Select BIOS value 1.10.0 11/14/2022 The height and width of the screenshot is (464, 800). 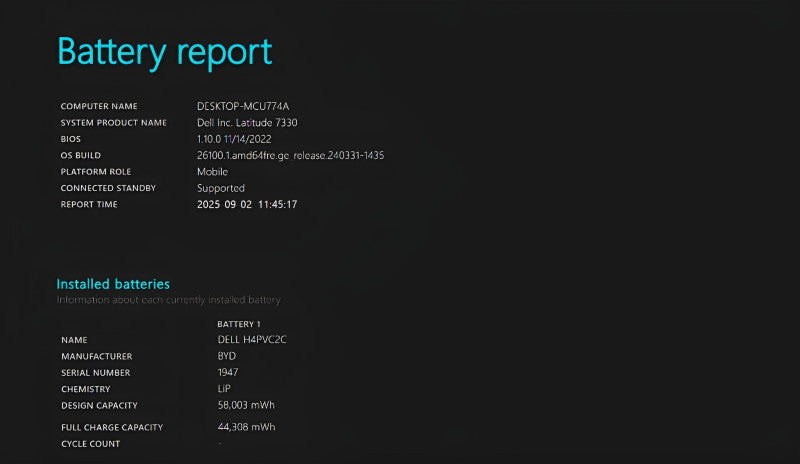coord(234,139)
